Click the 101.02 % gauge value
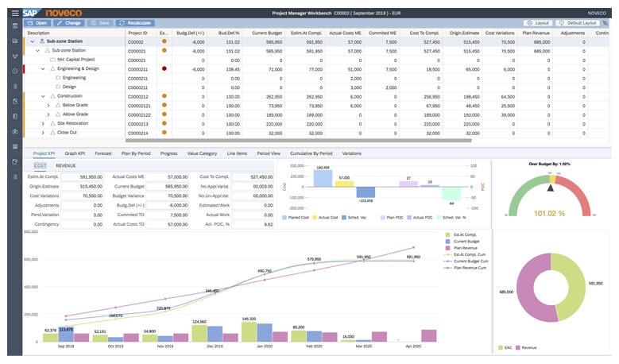This screenshot has width=619, height=364. (549, 213)
